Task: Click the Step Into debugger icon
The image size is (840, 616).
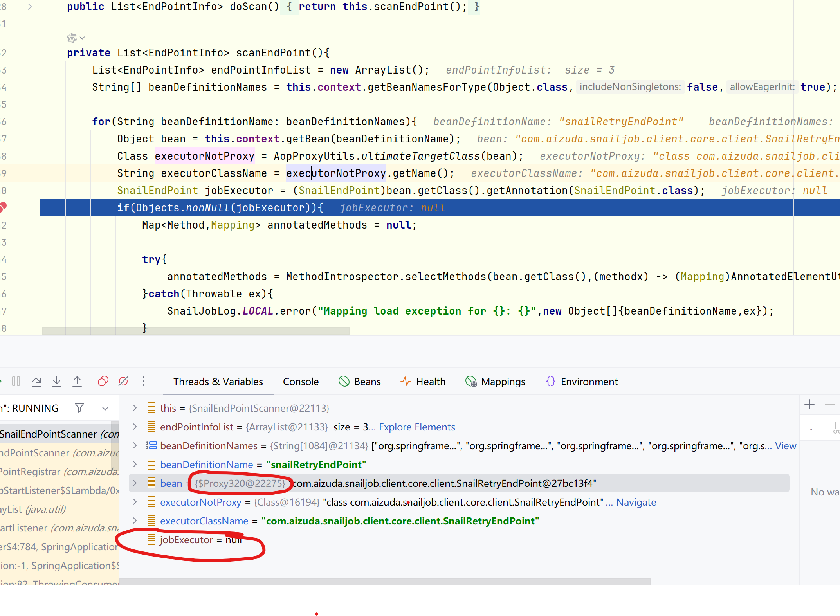Action: pyautogui.click(x=57, y=381)
